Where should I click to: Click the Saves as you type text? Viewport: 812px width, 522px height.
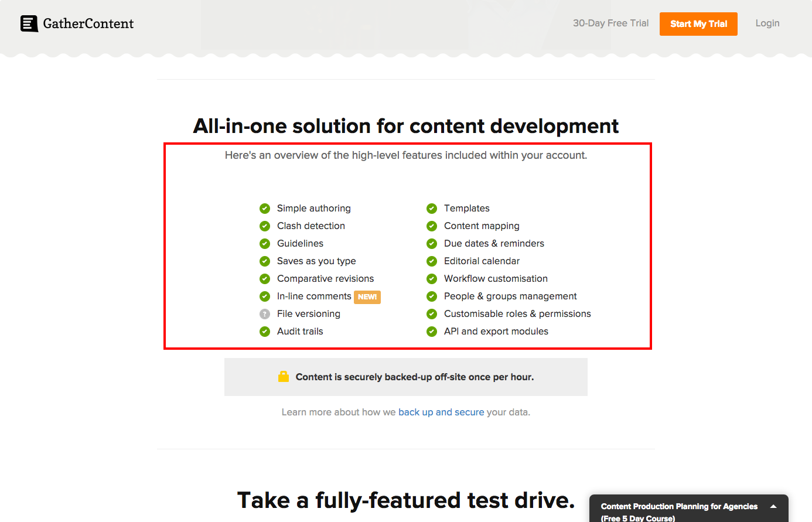pyautogui.click(x=316, y=261)
